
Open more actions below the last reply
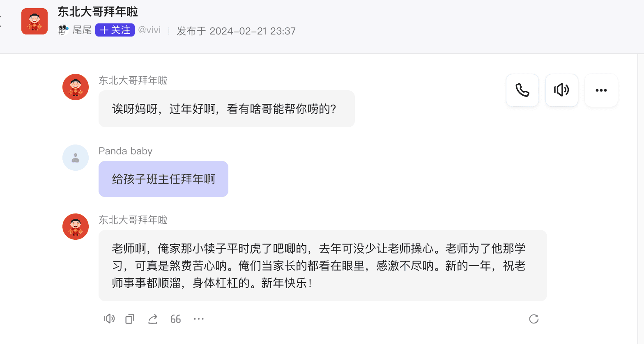click(x=199, y=319)
